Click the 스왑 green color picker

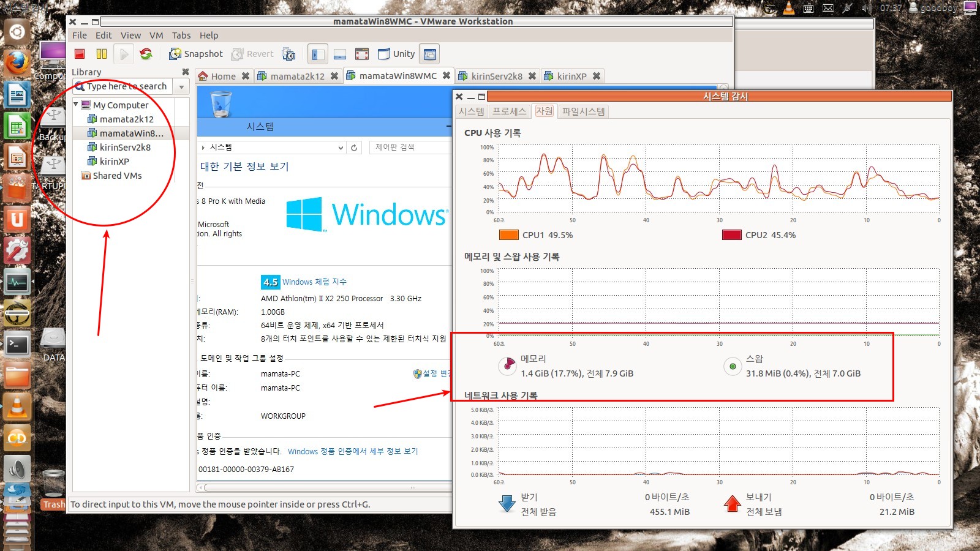[733, 366]
